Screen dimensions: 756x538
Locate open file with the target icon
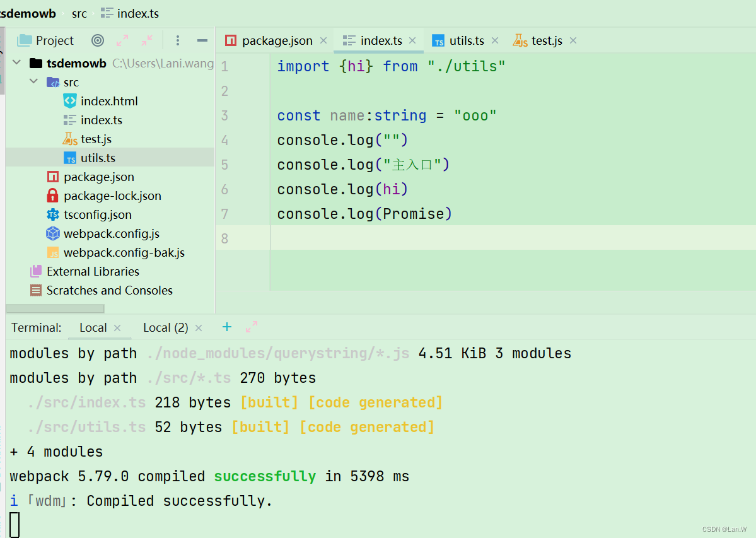[96, 40]
